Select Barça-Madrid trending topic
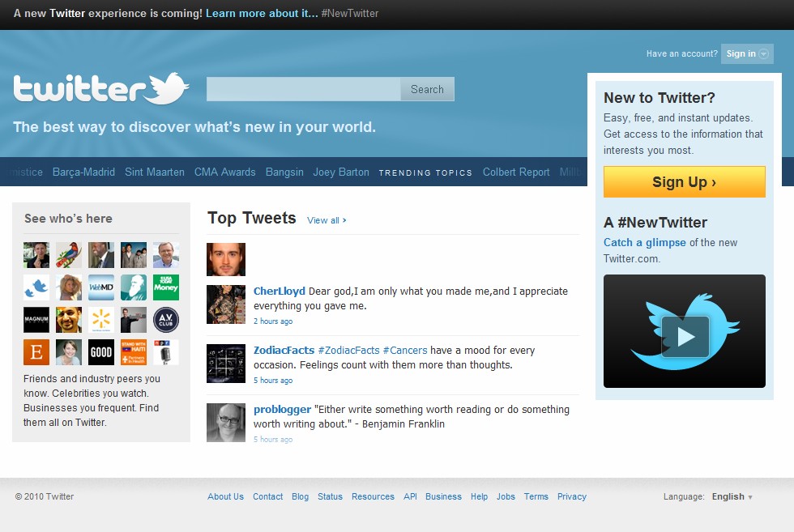Viewport: 794px width, 532px height. pos(83,172)
